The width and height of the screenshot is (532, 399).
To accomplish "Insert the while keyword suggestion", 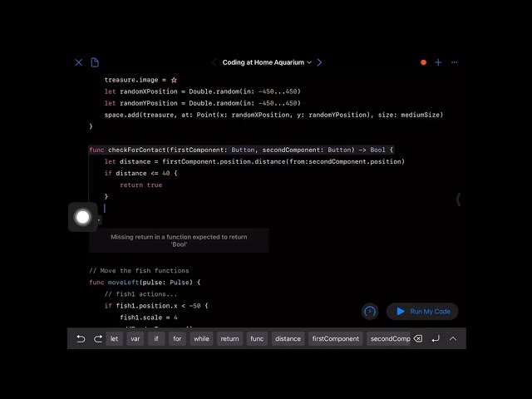I will click(201, 338).
